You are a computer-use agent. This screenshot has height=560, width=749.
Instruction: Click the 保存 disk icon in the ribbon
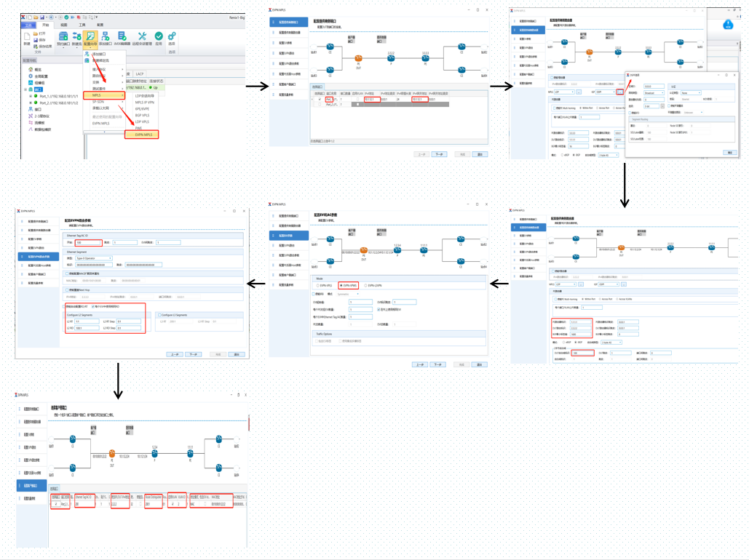[36, 40]
